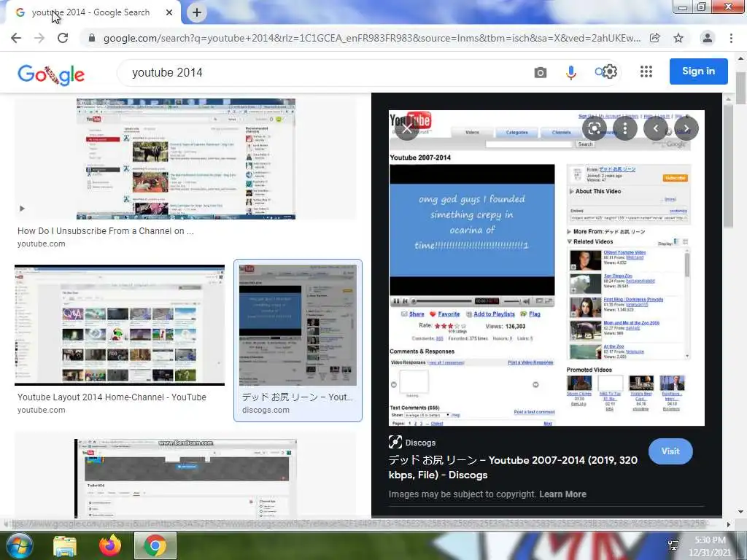The height and width of the screenshot is (560, 747).
Task: Switch to Chrome in the taskbar
Action: pyautogui.click(x=155, y=545)
